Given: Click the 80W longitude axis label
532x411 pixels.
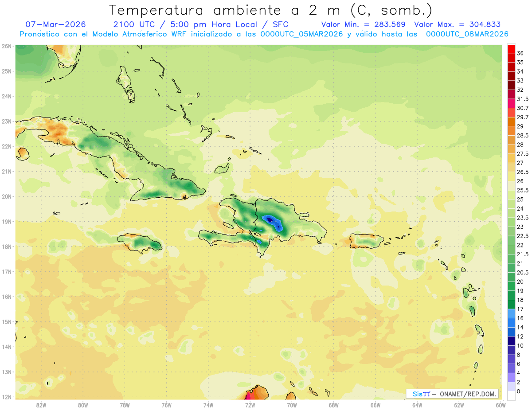Looking at the screenshot, I should (83, 405).
